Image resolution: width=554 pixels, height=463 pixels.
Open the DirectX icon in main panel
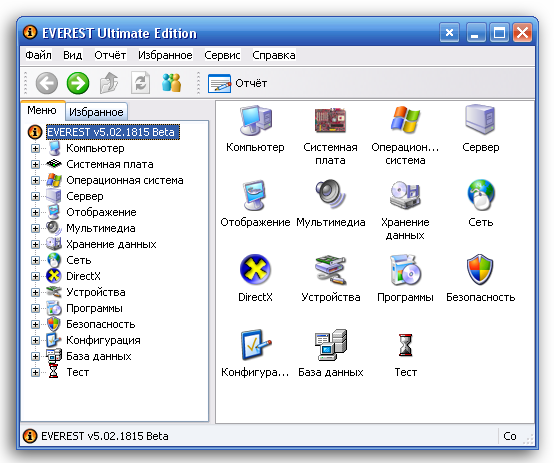(x=255, y=270)
